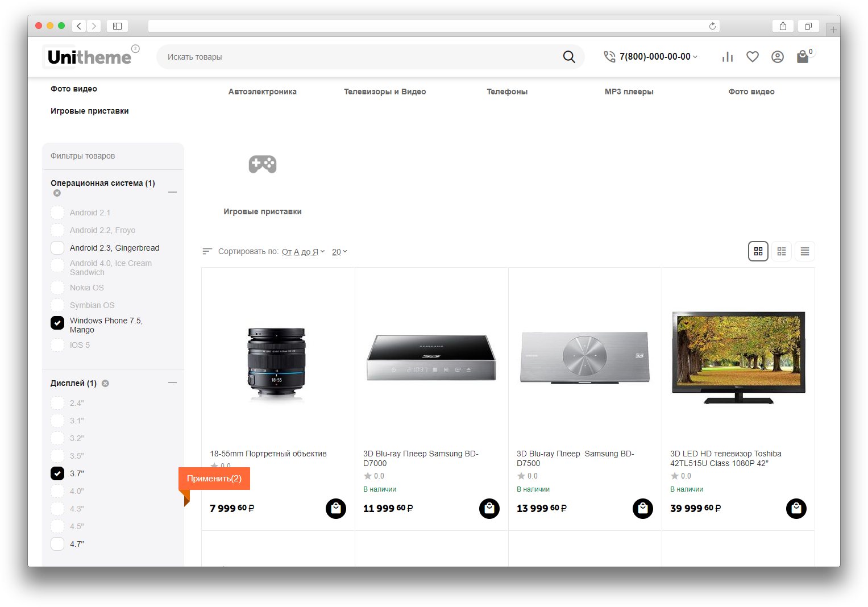Click the Применить(2) apply filters button

pos(214,479)
